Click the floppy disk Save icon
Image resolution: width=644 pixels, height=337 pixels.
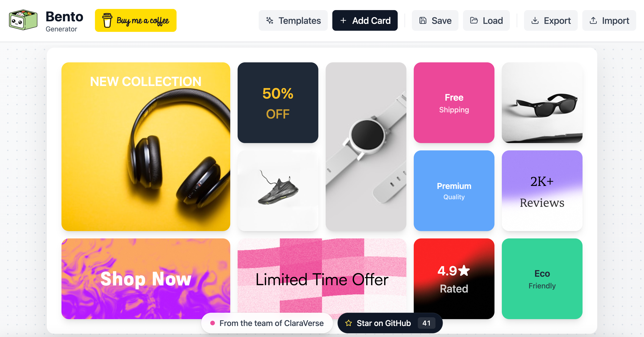423,20
